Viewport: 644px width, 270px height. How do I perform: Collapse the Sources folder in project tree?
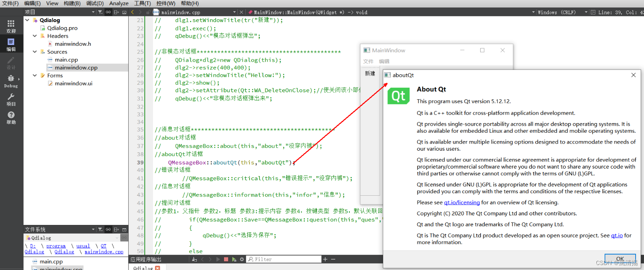point(35,52)
